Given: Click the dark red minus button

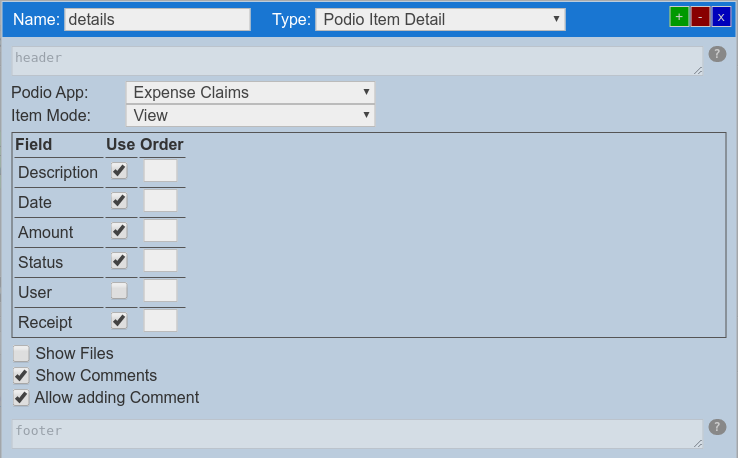Looking at the screenshot, I should click(x=700, y=17).
